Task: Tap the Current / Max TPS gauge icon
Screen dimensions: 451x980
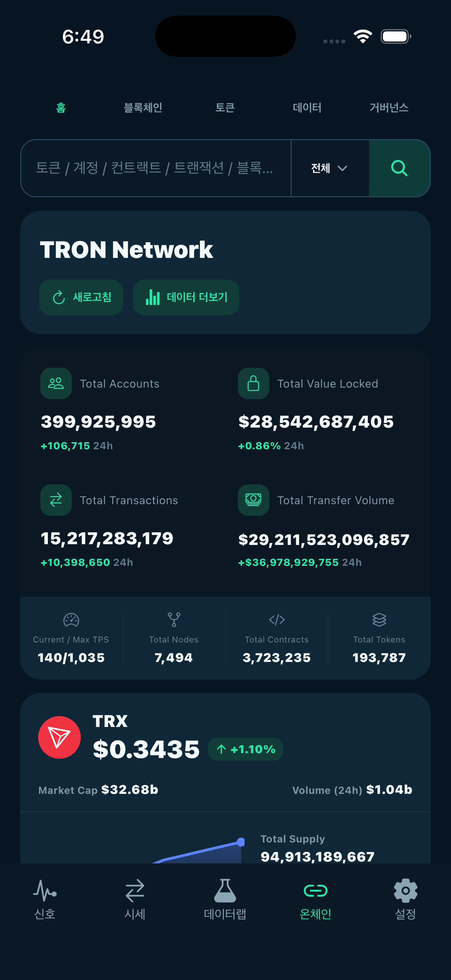Action: 71,620
